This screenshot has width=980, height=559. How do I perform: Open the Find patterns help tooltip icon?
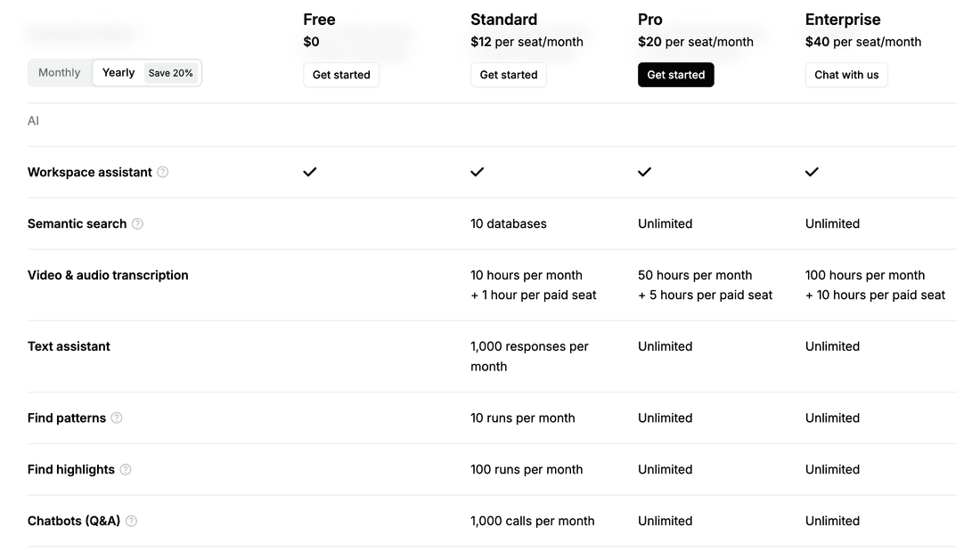tap(117, 418)
